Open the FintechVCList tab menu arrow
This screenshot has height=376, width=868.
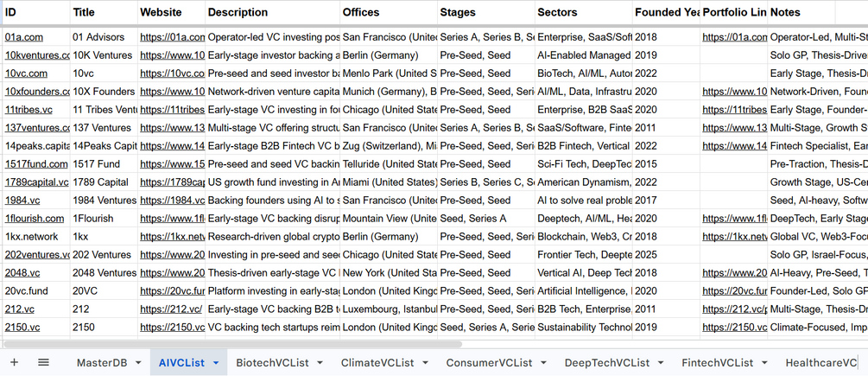coord(764,363)
